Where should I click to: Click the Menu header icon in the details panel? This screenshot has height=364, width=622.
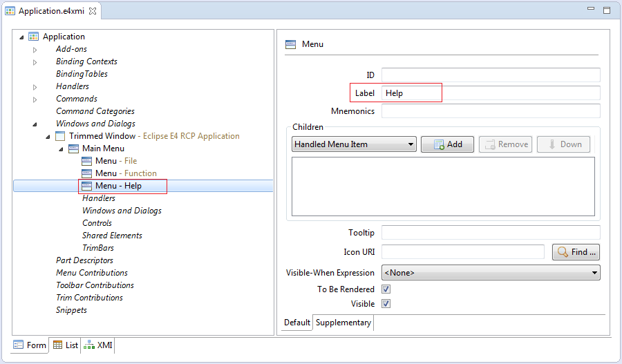click(290, 44)
